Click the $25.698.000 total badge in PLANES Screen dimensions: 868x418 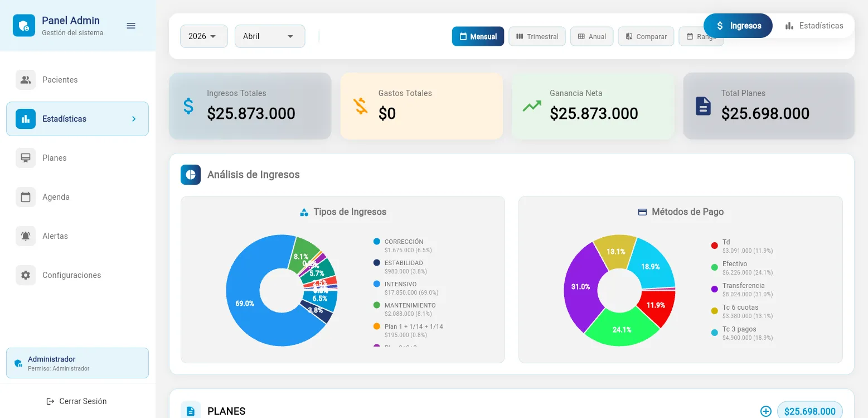coord(810,411)
